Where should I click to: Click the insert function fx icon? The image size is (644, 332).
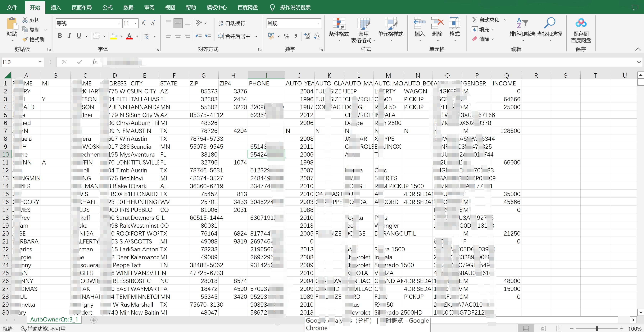click(94, 62)
